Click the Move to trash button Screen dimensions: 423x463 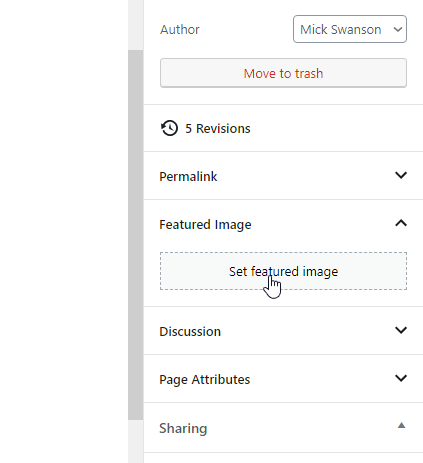coord(283,73)
